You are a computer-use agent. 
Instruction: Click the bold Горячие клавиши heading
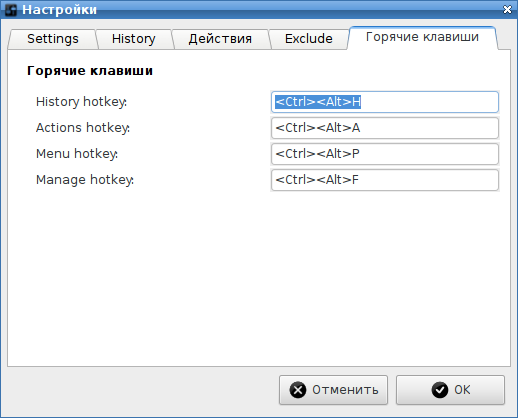[x=90, y=71]
